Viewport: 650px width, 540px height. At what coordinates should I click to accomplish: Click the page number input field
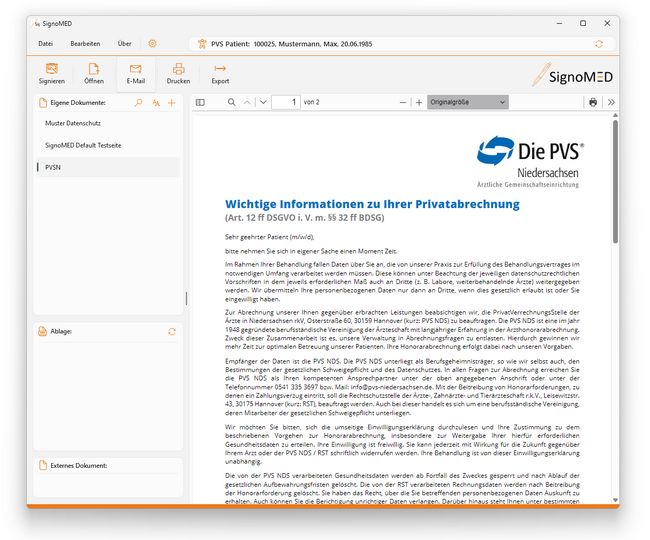click(286, 102)
